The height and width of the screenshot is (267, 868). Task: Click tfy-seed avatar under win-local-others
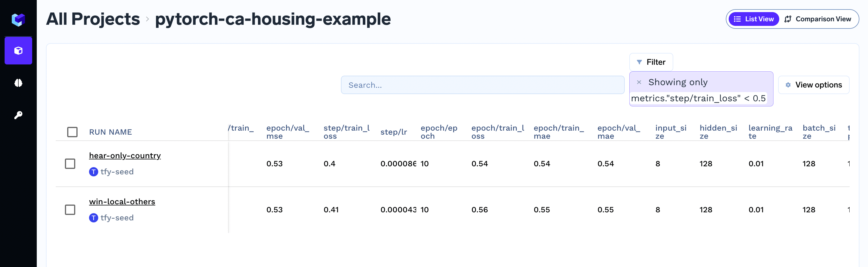coord(93,218)
